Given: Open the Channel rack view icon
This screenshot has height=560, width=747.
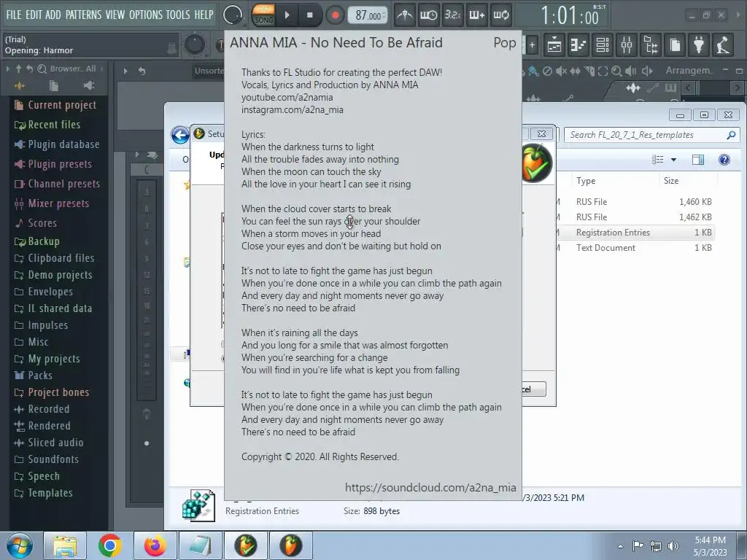Looking at the screenshot, I should point(603,45).
